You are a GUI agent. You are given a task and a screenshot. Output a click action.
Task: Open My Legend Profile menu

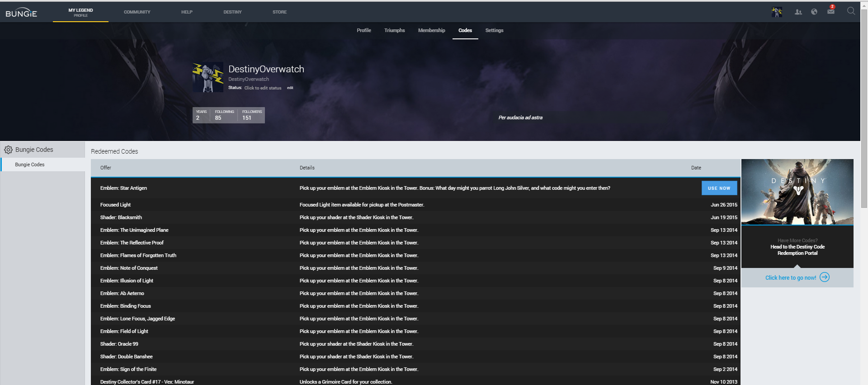coord(80,12)
